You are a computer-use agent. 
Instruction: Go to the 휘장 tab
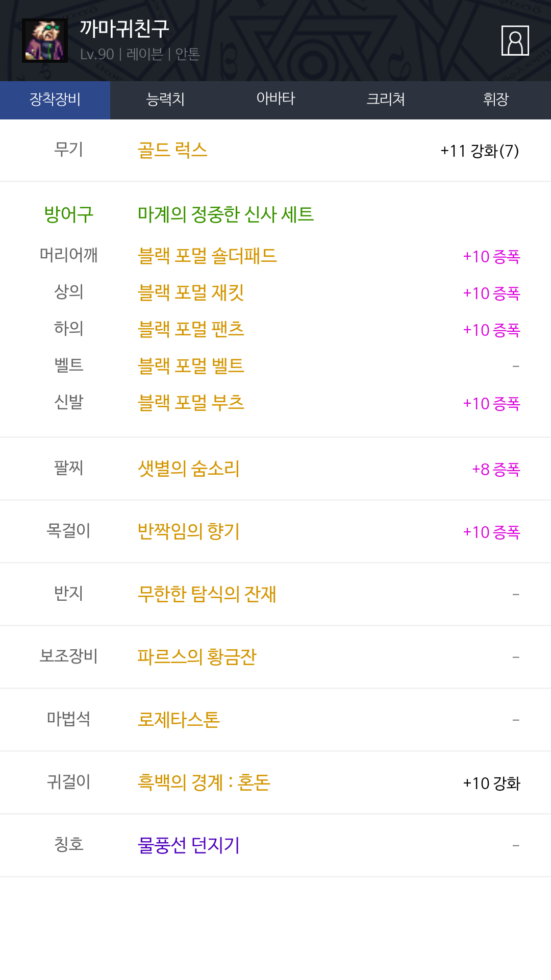(x=496, y=100)
